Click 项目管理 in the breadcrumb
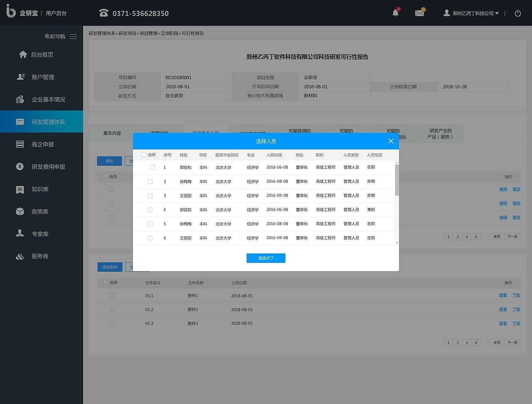532x404 pixels. [x=148, y=33]
